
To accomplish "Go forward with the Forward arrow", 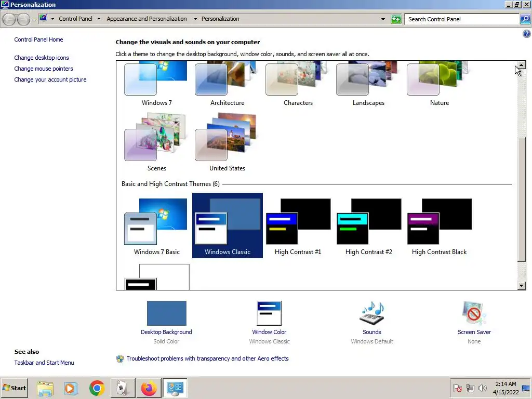I will point(23,19).
